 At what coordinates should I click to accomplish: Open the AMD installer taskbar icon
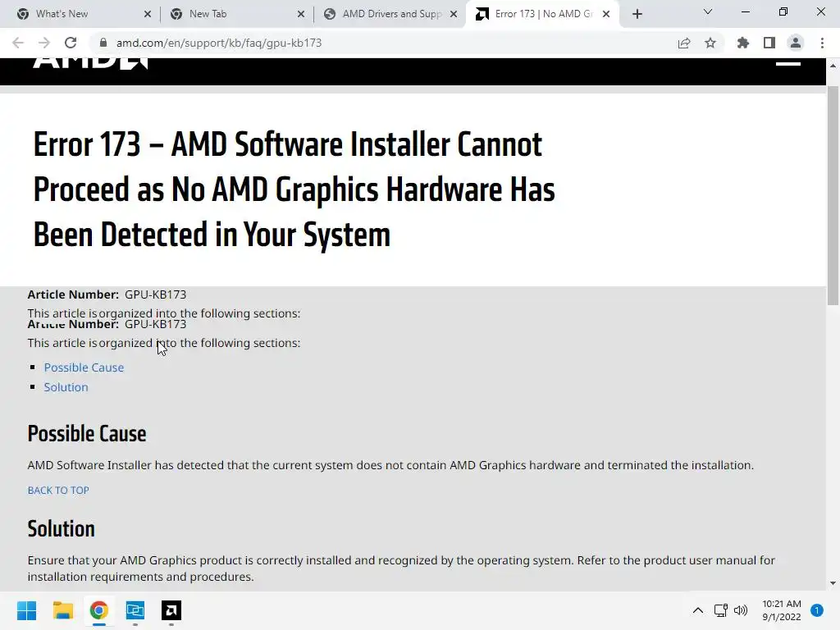click(x=171, y=610)
